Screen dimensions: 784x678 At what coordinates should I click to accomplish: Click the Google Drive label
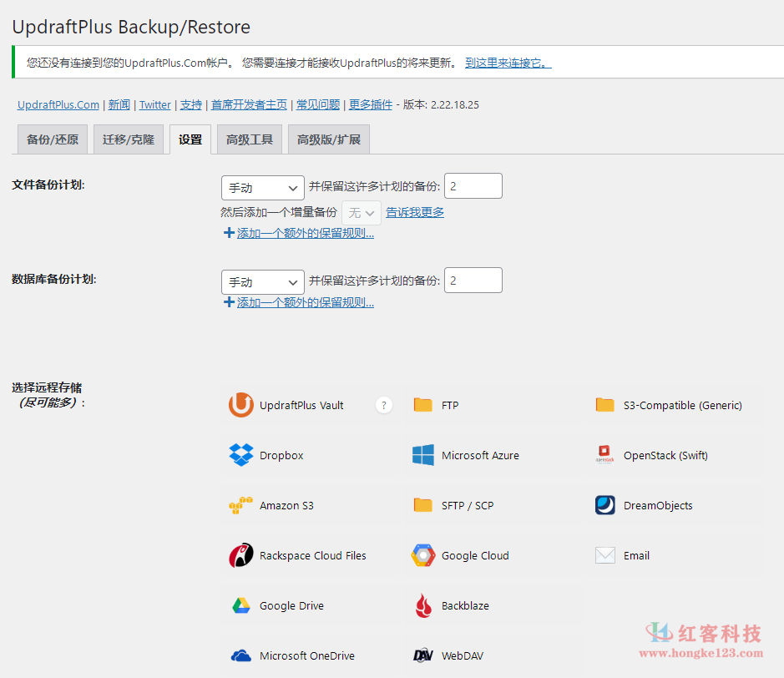291,606
